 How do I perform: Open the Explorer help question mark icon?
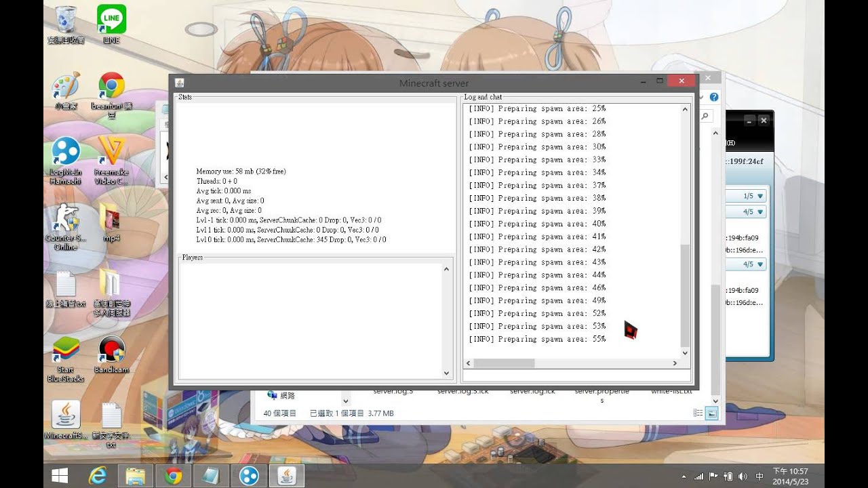(x=713, y=97)
